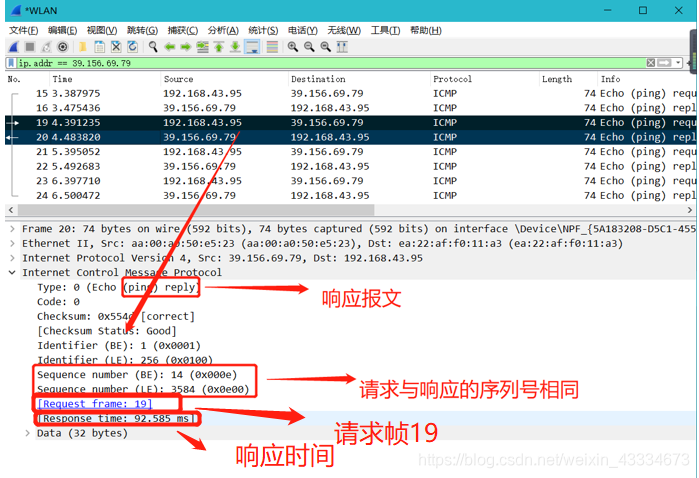Viewport: 699px width, 478px height.
Task: Expand the Data (32 bytes) node
Action: pos(28,433)
